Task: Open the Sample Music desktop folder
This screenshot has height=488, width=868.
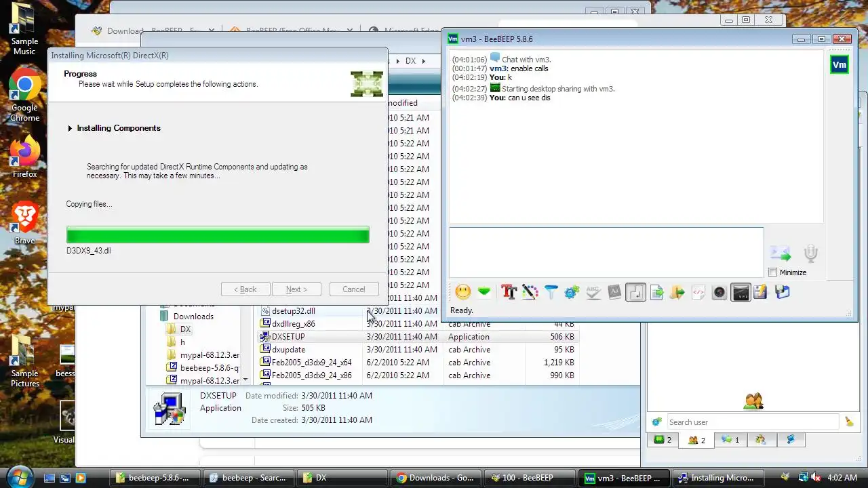Action: (x=24, y=29)
